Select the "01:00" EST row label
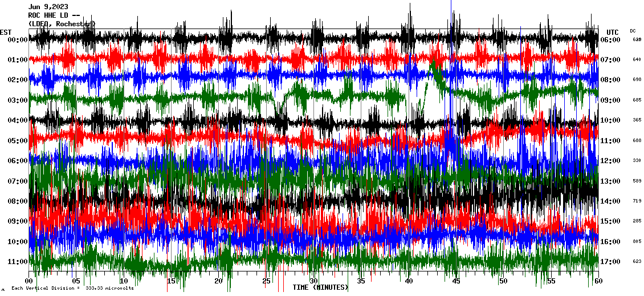The image size is (644, 296). [x=17, y=60]
